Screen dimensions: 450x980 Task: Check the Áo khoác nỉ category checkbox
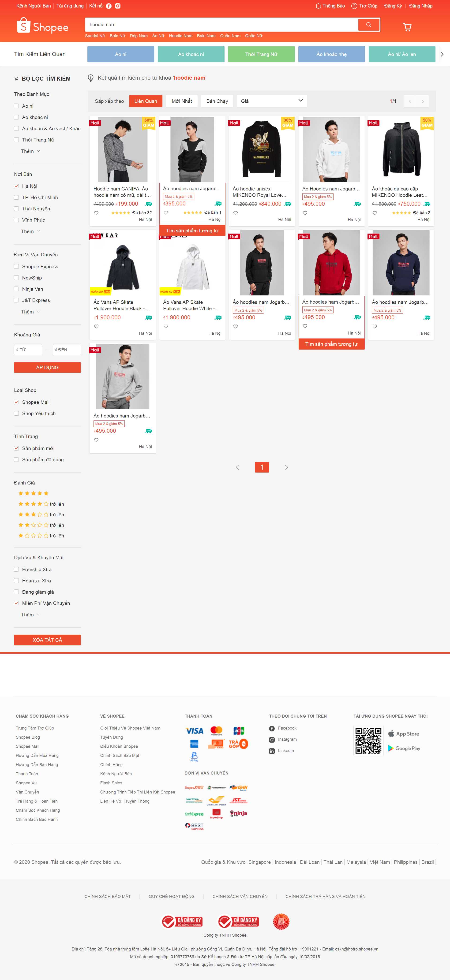coord(16,117)
